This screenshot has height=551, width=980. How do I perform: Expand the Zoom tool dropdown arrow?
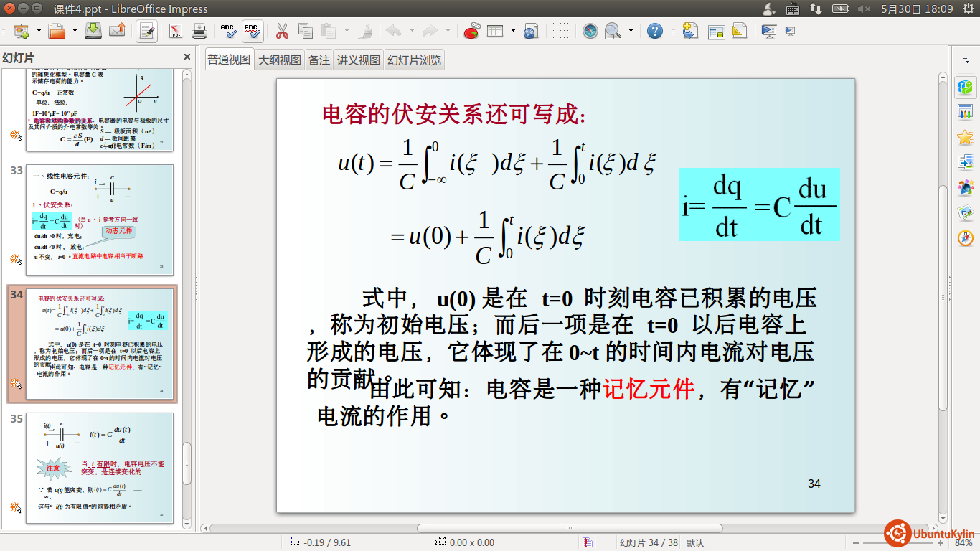click(631, 32)
